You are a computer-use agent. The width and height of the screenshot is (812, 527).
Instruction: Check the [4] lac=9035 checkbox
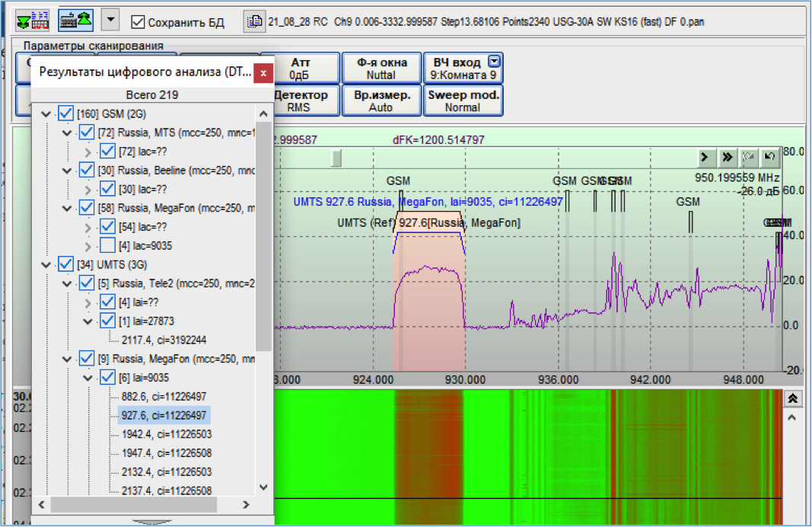[107, 245]
